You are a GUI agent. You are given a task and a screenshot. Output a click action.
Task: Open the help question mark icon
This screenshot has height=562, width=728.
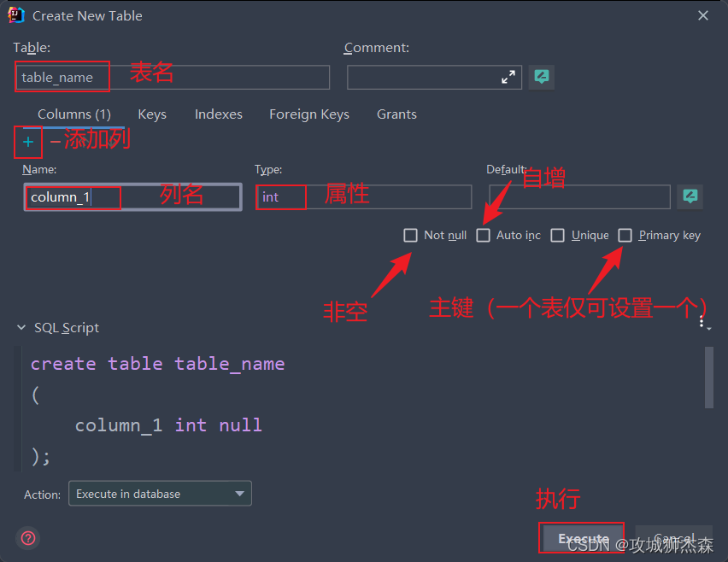28,538
